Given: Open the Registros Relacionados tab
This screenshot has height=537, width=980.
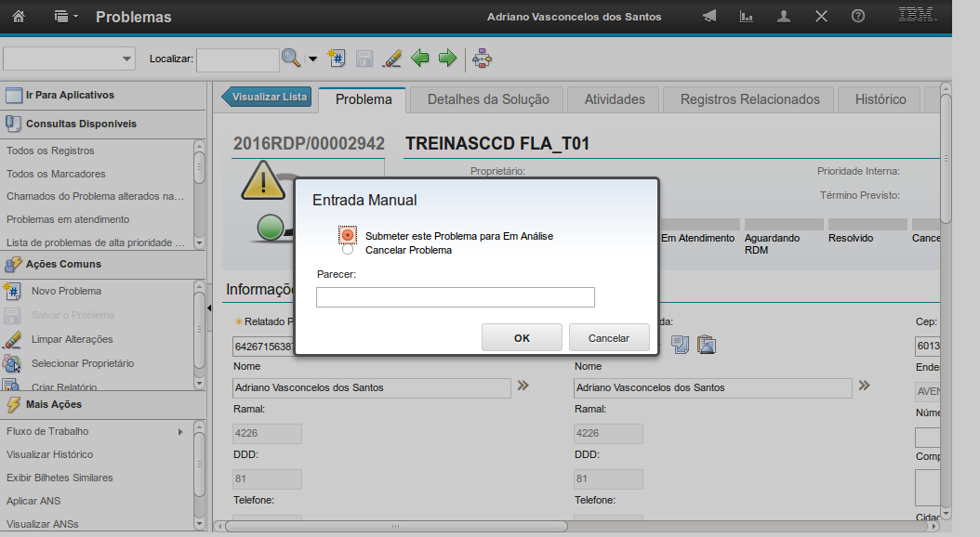Looking at the screenshot, I should [749, 99].
